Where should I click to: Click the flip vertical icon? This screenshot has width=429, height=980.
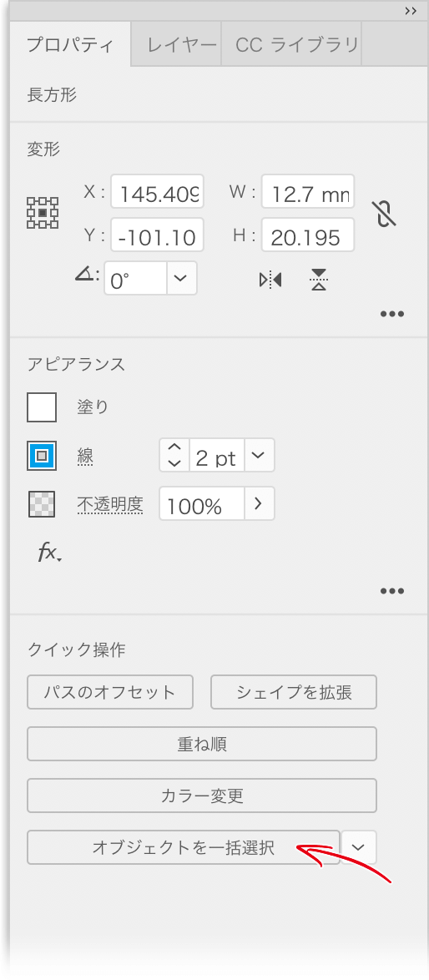[x=319, y=280]
